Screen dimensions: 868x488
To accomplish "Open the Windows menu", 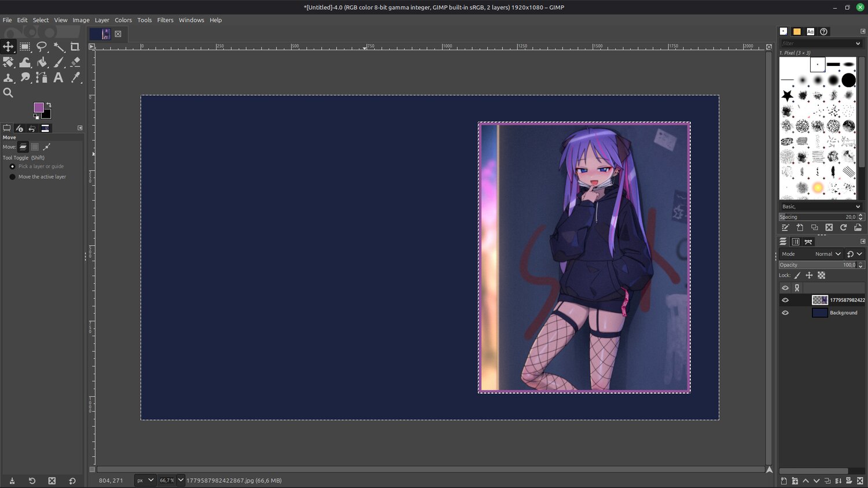I will [x=192, y=20].
